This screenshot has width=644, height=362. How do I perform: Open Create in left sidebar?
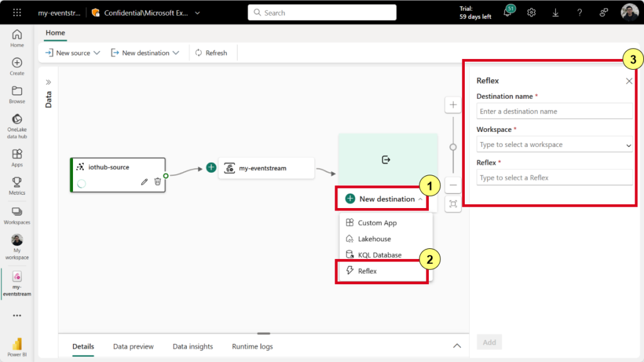17,67
